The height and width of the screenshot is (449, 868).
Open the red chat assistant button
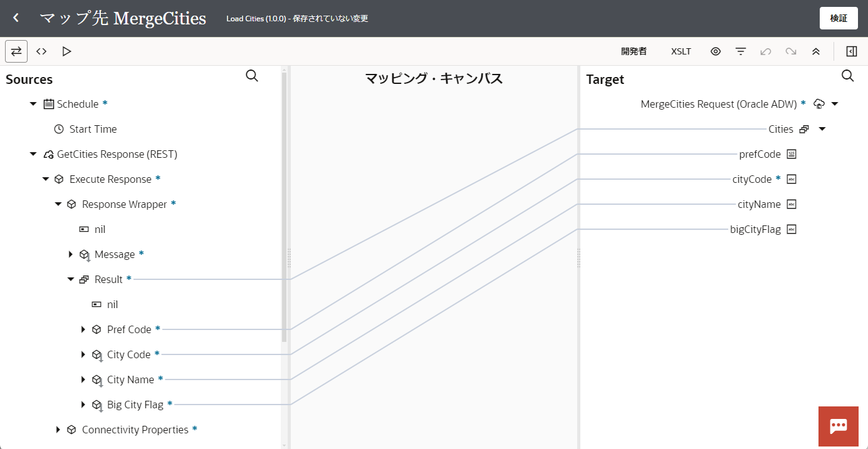pos(838,426)
